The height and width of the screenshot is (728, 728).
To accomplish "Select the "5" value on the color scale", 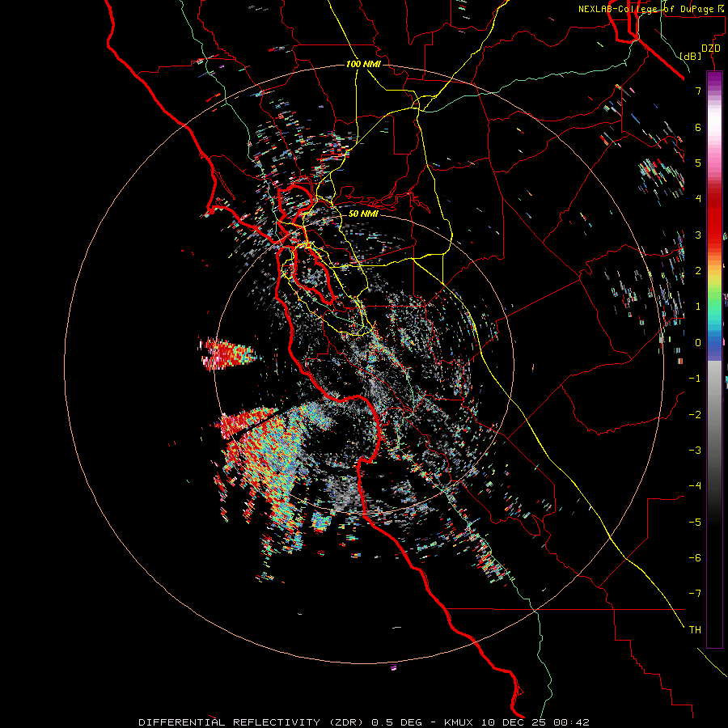I will pos(698,163).
